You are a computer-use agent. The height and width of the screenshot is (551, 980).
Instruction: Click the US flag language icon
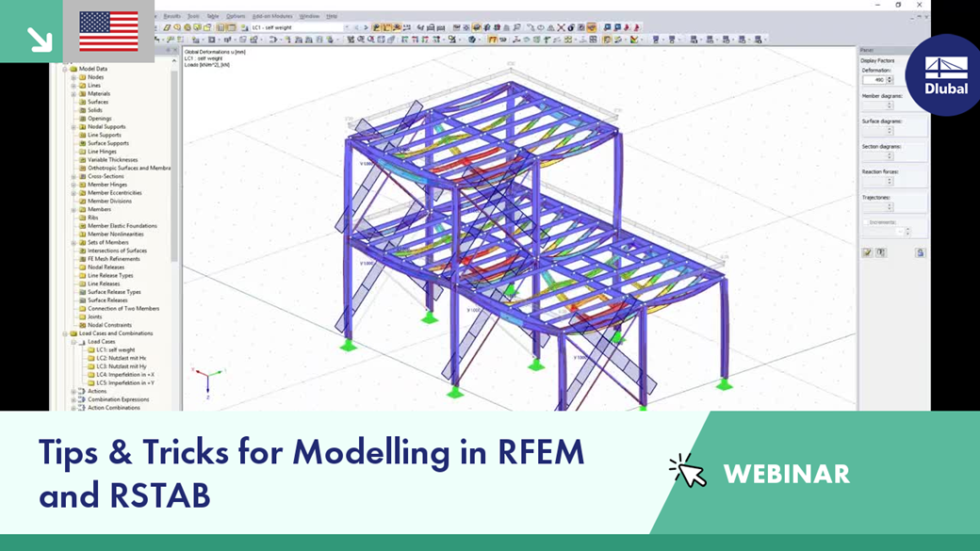108,31
